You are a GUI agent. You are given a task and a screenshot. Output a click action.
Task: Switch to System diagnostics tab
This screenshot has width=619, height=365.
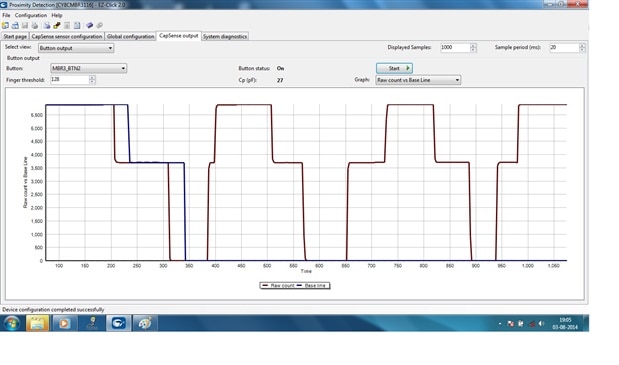coord(225,36)
